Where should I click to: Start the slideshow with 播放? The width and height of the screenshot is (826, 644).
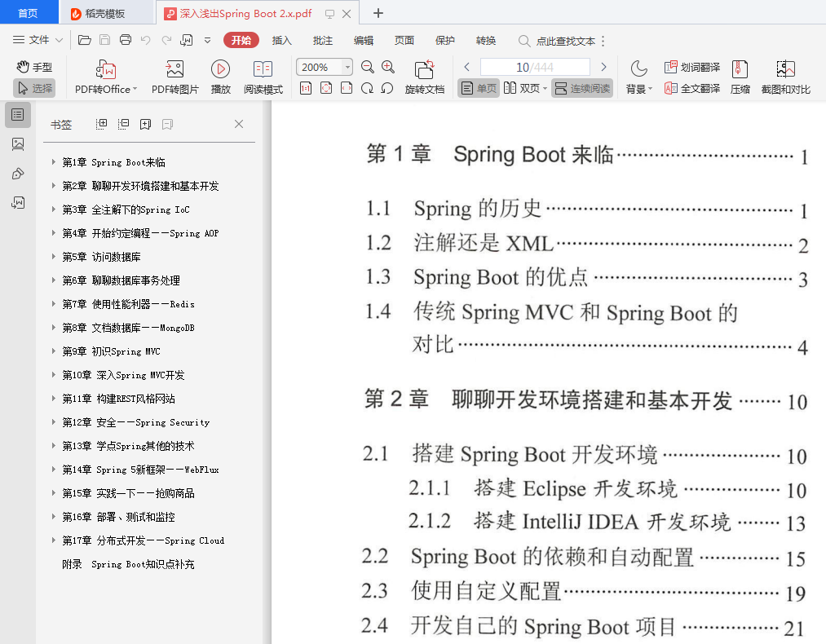click(221, 77)
